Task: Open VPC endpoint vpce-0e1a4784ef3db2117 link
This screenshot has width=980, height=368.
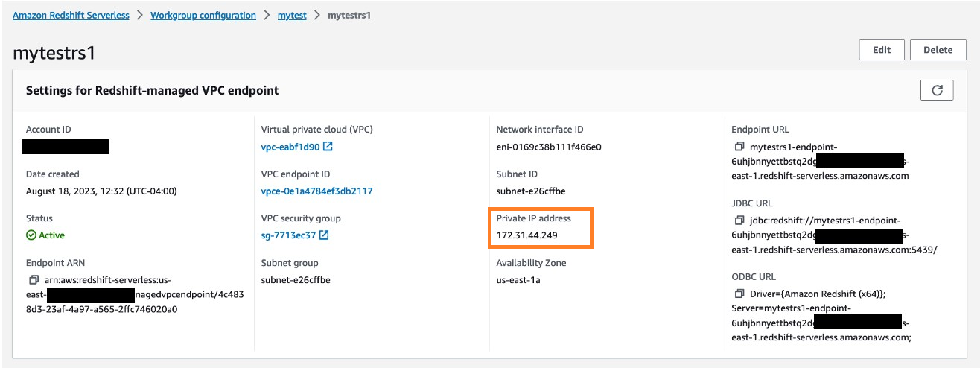Action: pyautogui.click(x=316, y=191)
